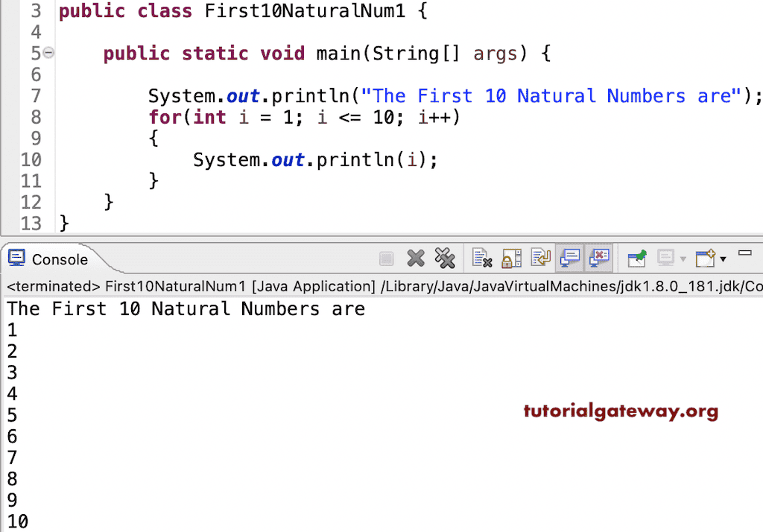Minimize the Console view

click(746, 253)
